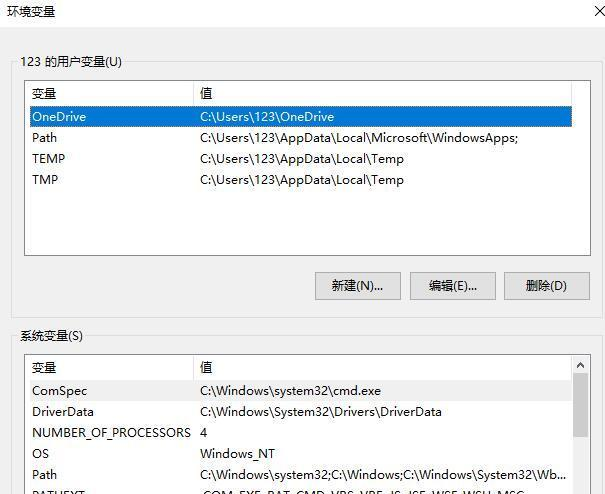Click the Windows_NT value cell
This screenshot has width=605, height=494.
(237, 454)
